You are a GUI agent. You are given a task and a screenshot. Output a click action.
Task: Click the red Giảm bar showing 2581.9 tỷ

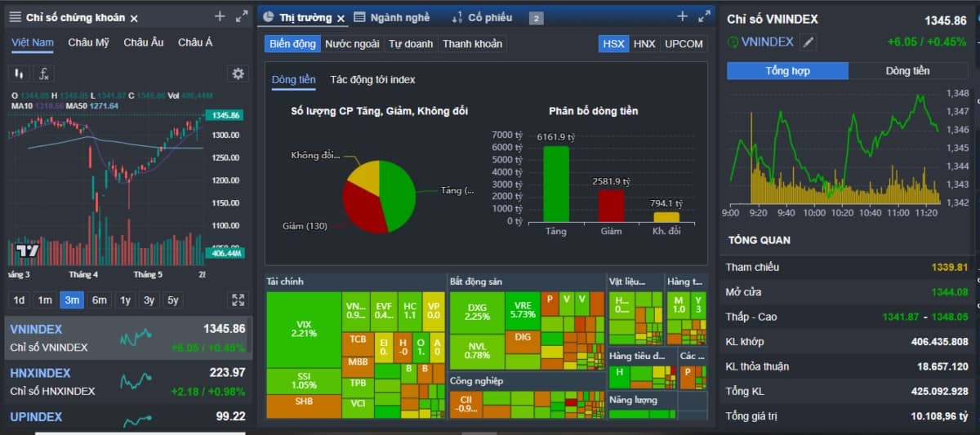(x=612, y=206)
